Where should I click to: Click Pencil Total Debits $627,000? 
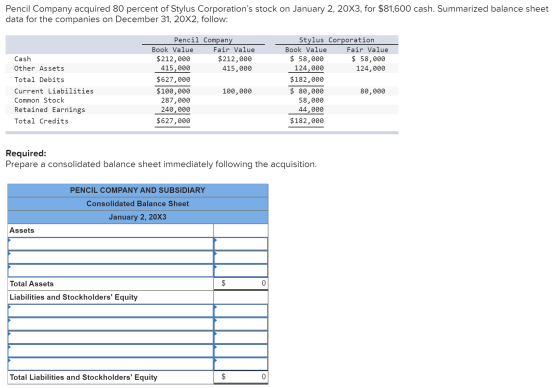click(x=173, y=80)
